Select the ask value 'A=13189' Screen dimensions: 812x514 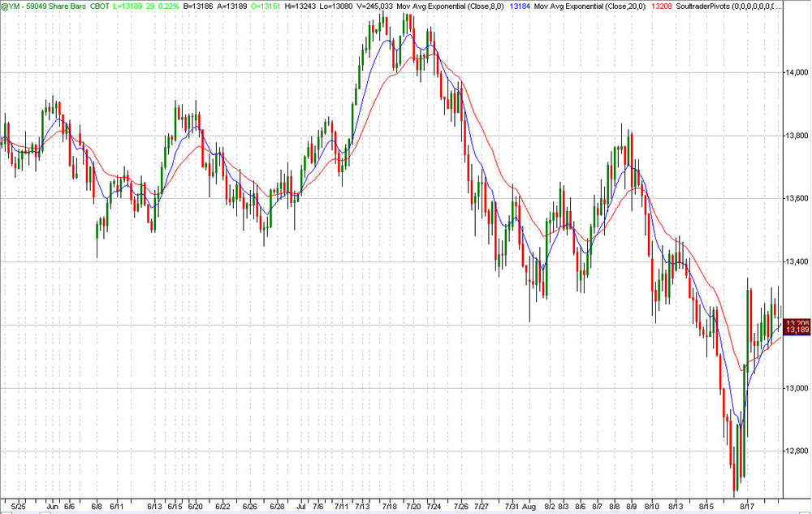coord(231,6)
